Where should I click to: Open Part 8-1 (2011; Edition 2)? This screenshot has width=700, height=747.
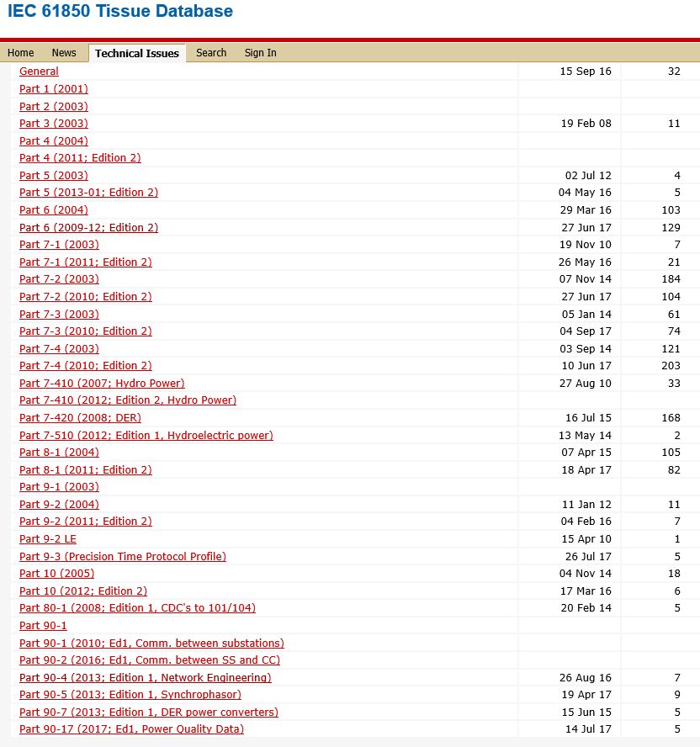[85, 469]
